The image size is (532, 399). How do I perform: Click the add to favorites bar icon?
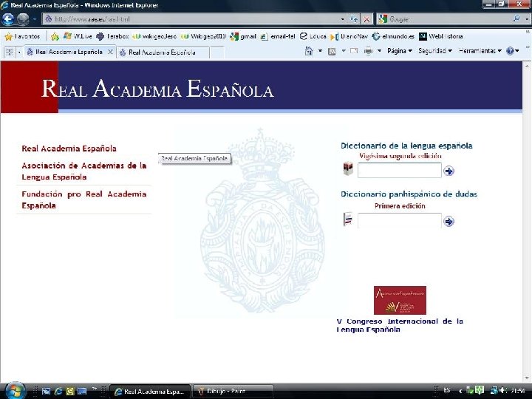55,36
